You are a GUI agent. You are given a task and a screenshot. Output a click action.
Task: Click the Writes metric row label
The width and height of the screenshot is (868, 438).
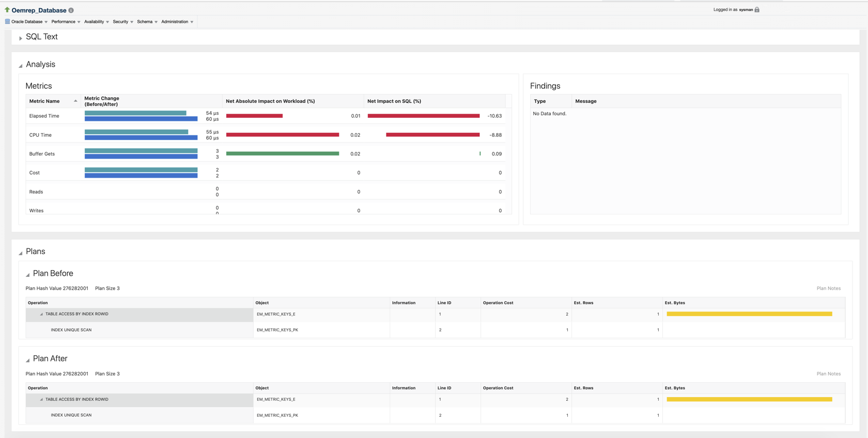pos(36,211)
